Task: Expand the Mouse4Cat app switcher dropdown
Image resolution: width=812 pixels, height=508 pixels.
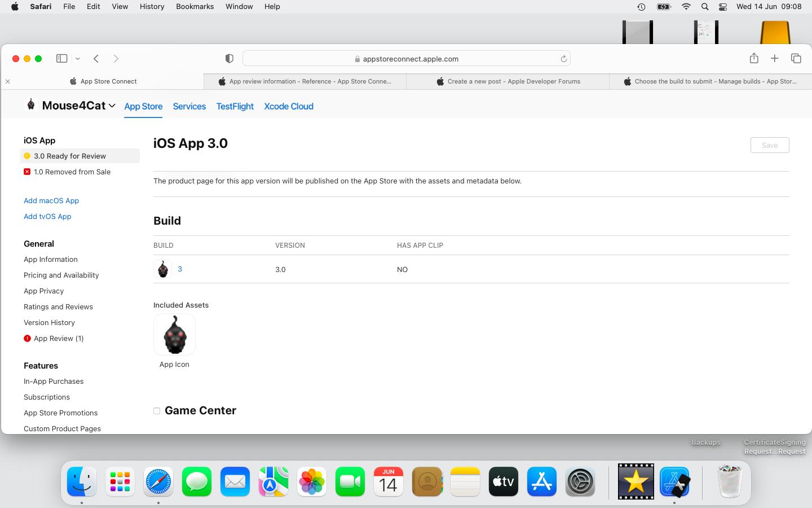Action: tap(112, 106)
